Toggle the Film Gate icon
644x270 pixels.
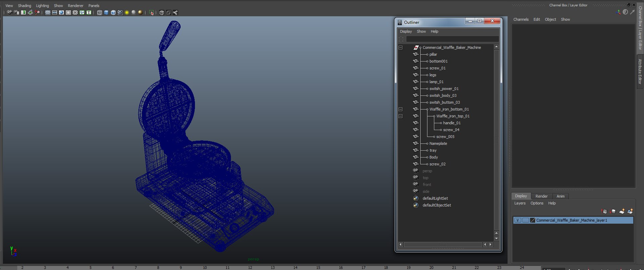pos(55,12)
